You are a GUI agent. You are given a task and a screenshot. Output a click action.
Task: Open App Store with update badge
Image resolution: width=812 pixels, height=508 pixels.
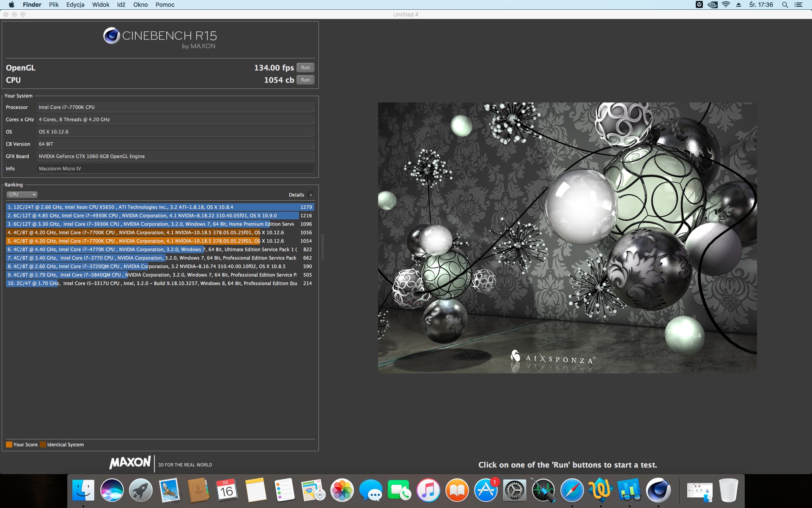(x=486, y=490)
